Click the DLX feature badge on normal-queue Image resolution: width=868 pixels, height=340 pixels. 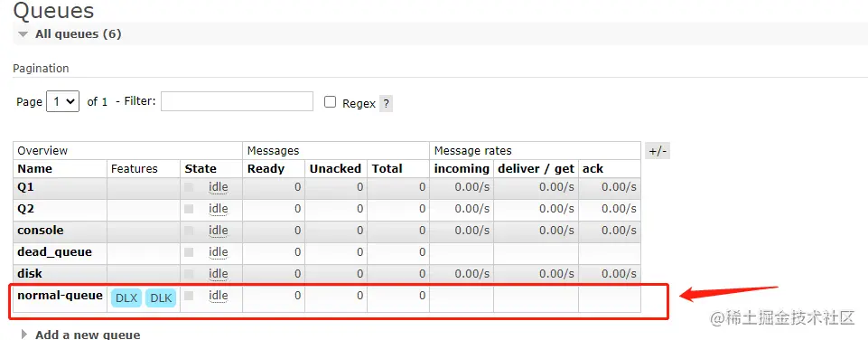pyautogui.click(x=126, y=297)
